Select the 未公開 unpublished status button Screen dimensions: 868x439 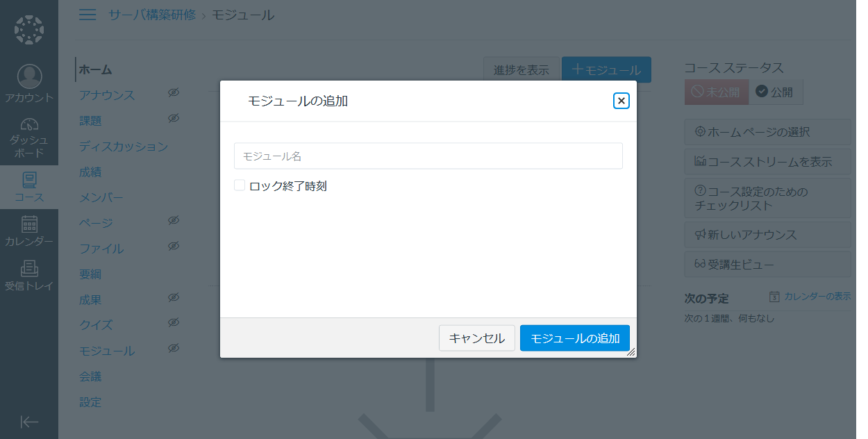click(717, 92)
